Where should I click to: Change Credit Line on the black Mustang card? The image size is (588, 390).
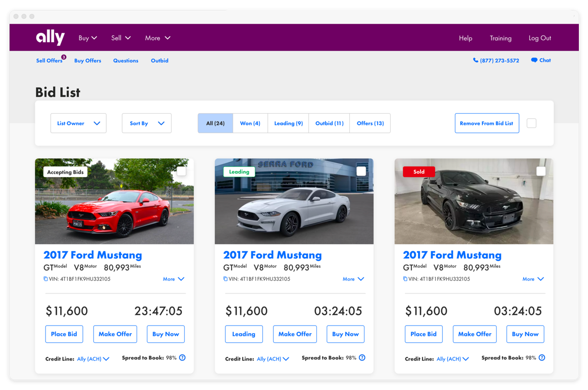(453, 359)
